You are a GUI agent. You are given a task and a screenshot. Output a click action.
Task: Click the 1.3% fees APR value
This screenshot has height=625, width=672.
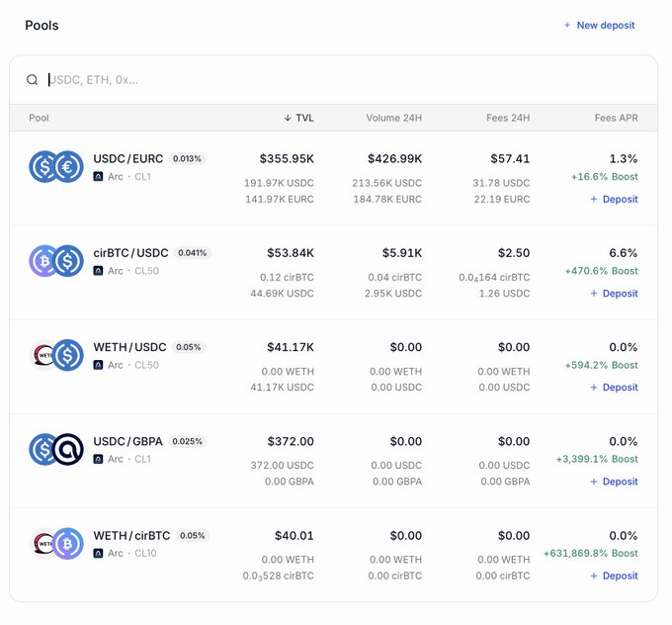pyautogui.click(x=624, y=158)
